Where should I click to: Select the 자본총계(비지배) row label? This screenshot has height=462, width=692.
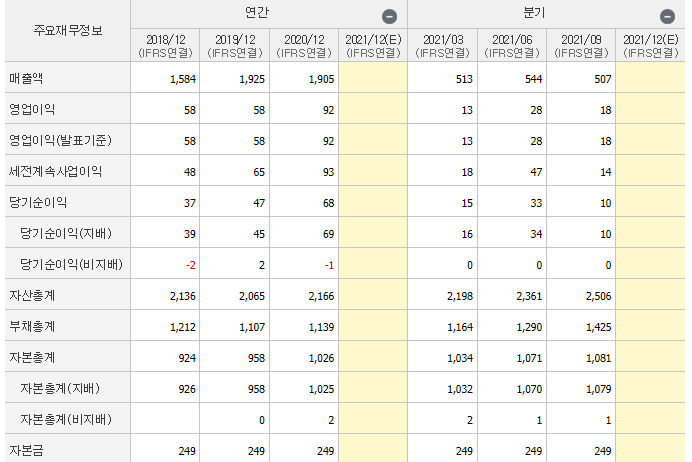66,420
